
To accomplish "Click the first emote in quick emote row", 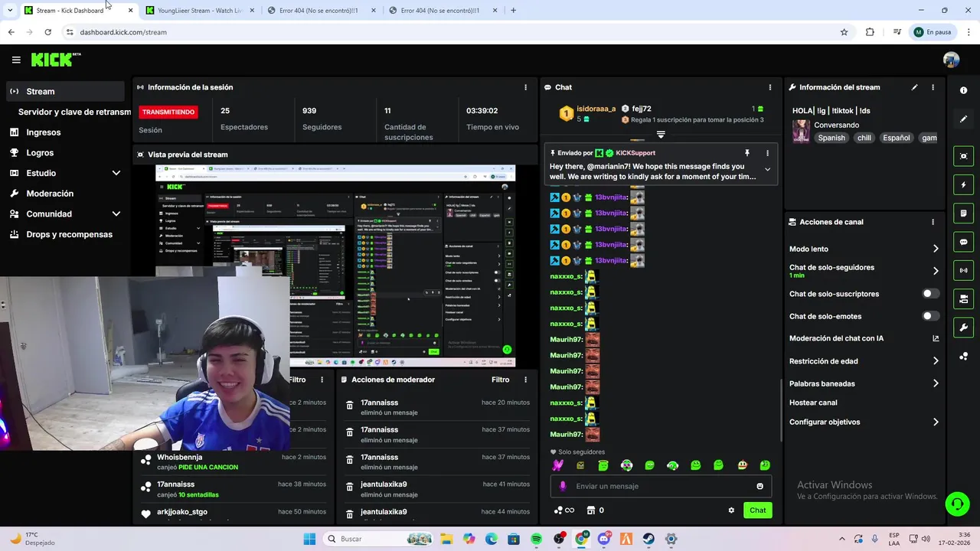I will (x=557, y=465).
